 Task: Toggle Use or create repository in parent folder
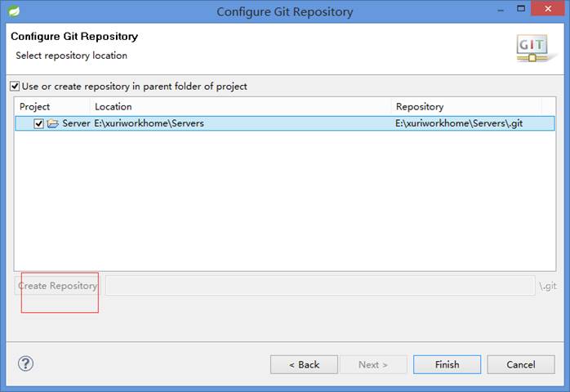(15, 87)
